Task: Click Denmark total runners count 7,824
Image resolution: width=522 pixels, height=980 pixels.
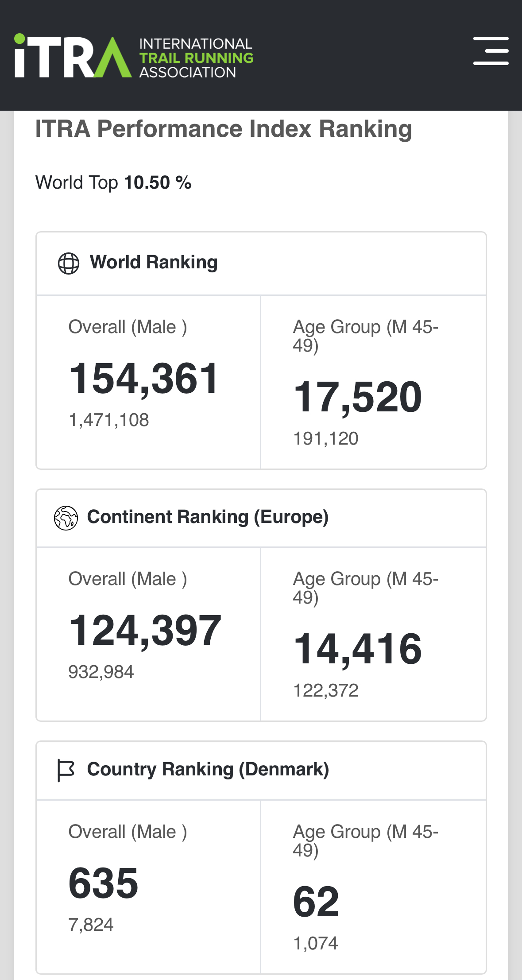Action: point(91,925)
